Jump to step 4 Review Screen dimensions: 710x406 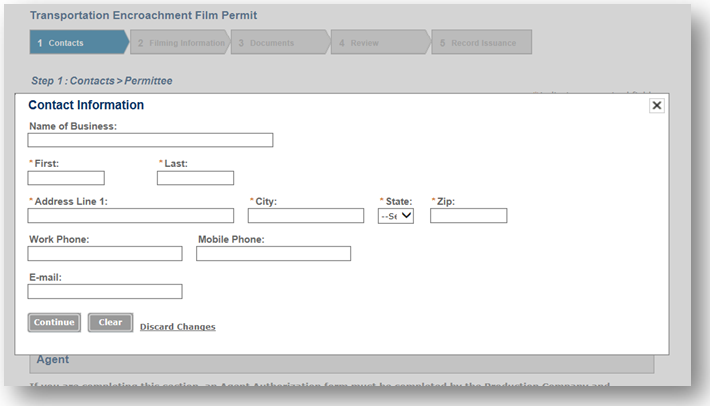pos(378,43)
